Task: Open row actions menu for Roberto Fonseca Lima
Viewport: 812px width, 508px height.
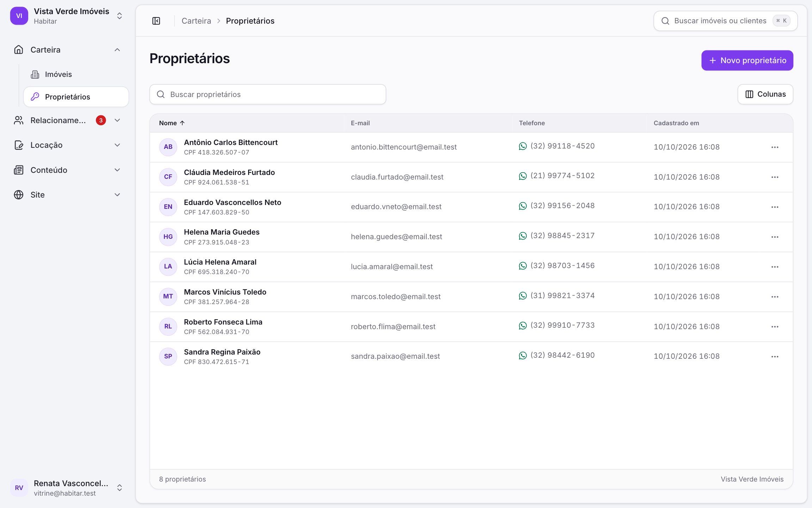Action: [775, 327]
